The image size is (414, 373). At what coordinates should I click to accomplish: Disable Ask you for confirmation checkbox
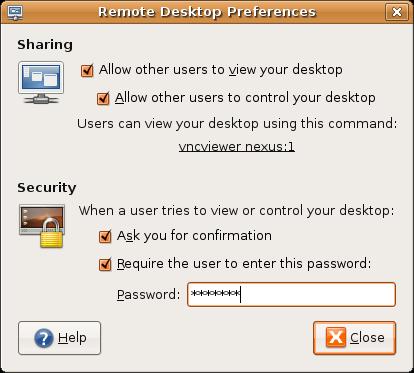coord(105,236)
